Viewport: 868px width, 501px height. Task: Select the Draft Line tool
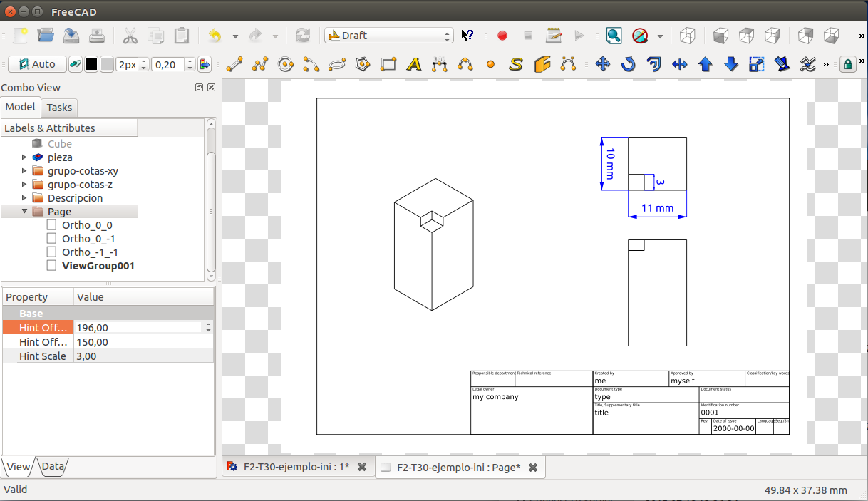coord(234,65)
